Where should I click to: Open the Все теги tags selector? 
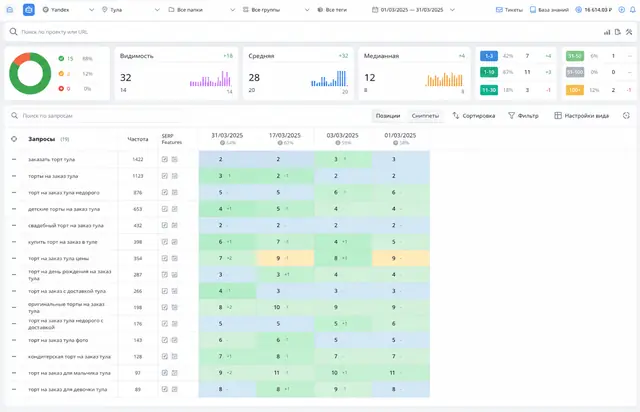[x=332, y=10]
